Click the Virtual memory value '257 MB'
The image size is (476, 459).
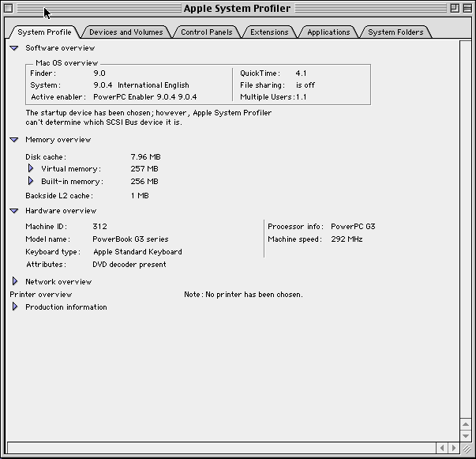(x=144, y=168)
